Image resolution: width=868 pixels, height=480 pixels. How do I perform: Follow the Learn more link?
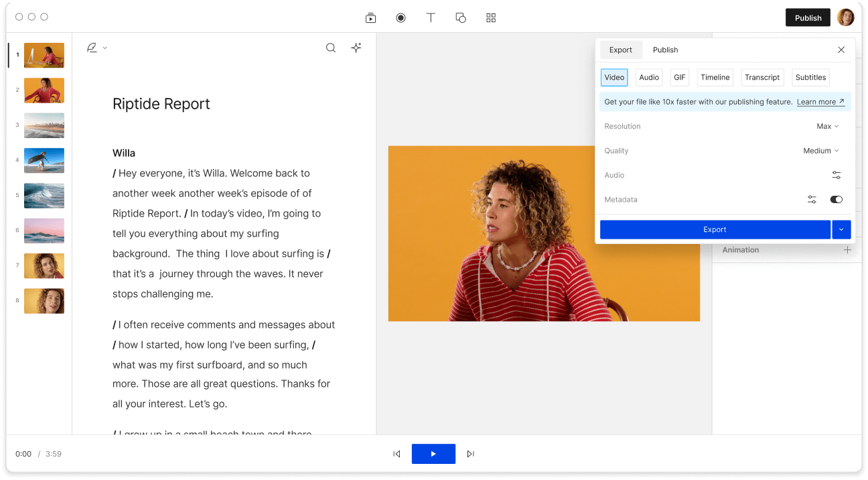coord(820,102)
